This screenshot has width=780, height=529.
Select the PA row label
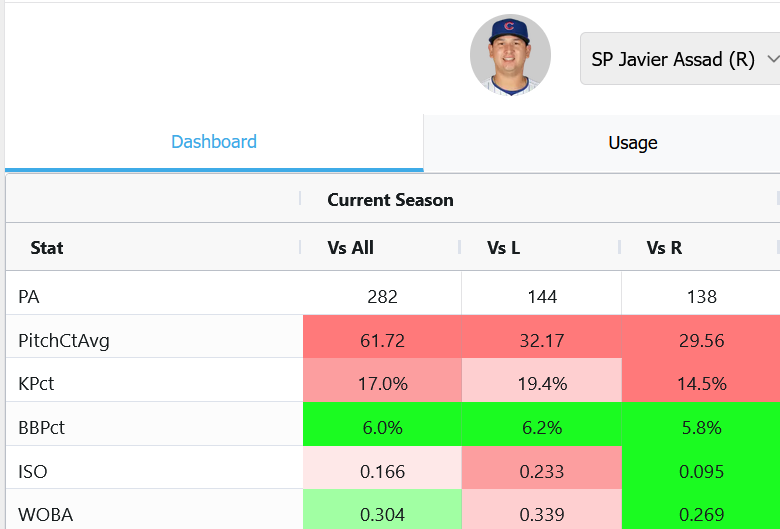[x=28, y=297]
